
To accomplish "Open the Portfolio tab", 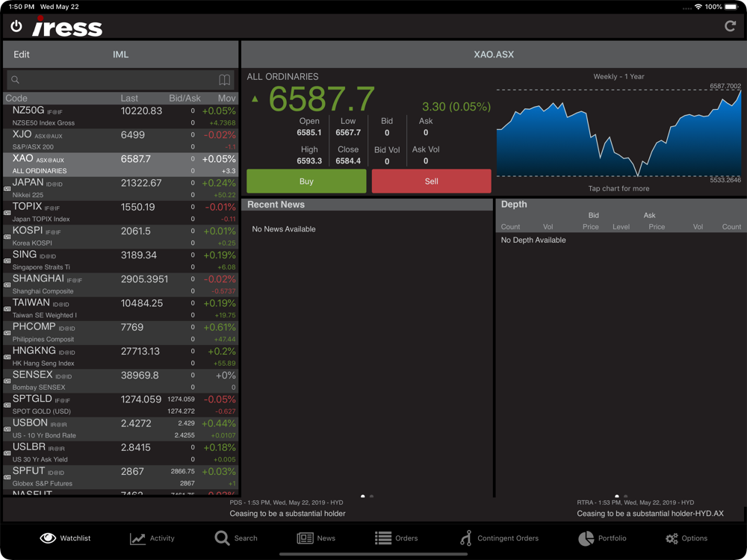I will coord(602,538).
